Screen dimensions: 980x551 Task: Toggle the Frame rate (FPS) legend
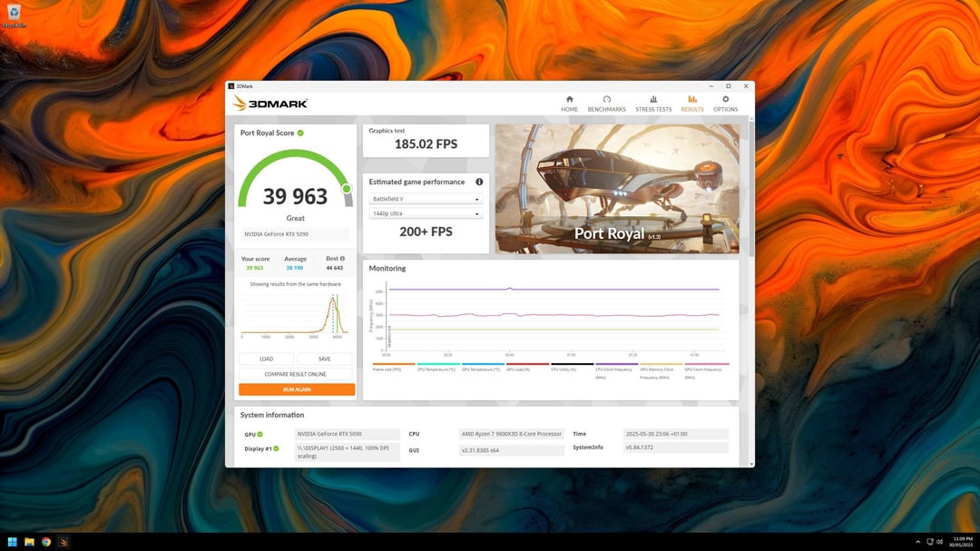tap(393, 367)
